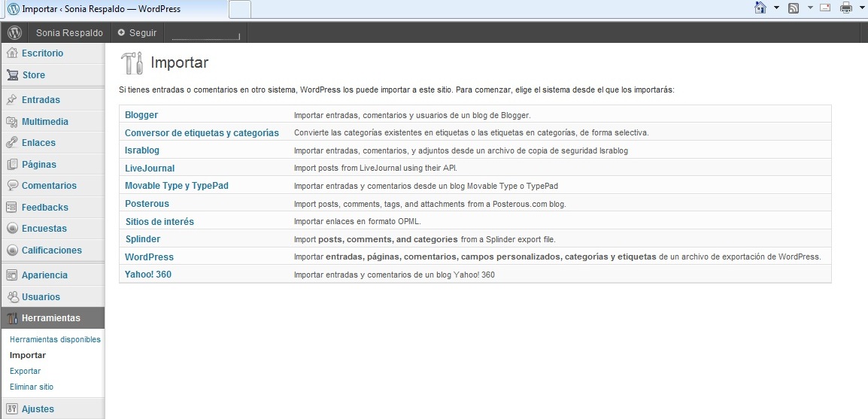Open the Movable Type y TypePad importer
868x419 pixels.
(x=176, y=186)
